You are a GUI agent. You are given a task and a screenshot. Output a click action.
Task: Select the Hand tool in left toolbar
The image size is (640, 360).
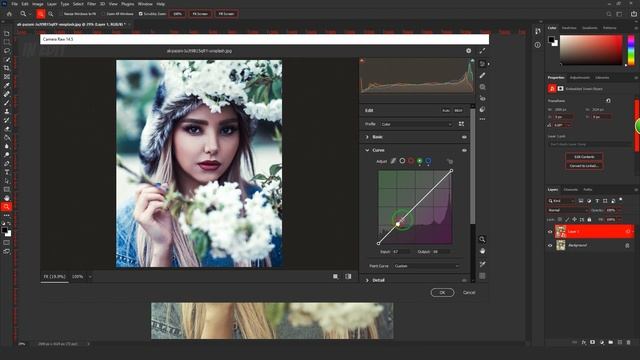coord(7,198)
